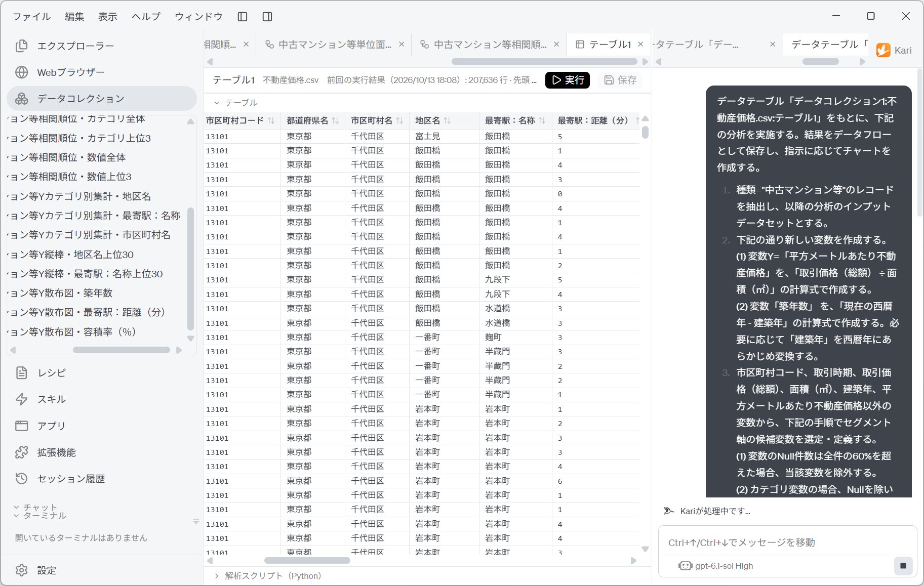Open the 拡張機能 puzzle icon
This screenshot has height=586, width=924.
pyautogui.click(x=21, y=452)
